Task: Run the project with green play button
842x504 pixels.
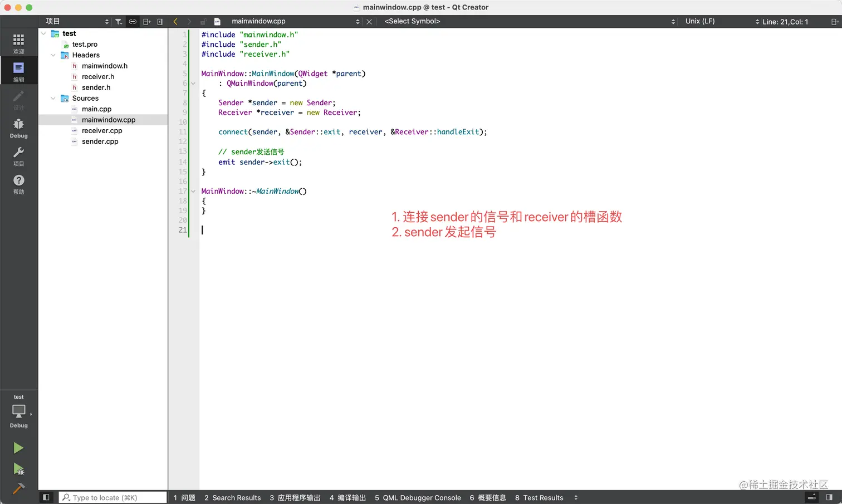Action: tap(18, 448)
